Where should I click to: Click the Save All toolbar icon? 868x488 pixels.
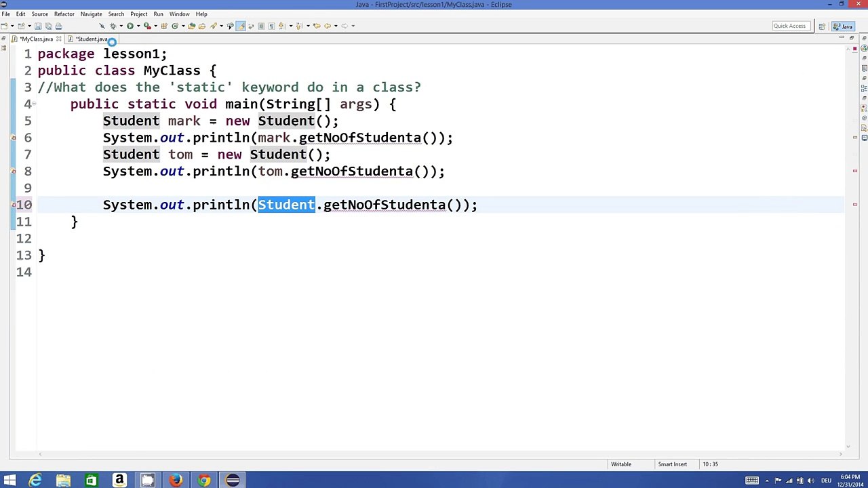[x=49, y=26]
